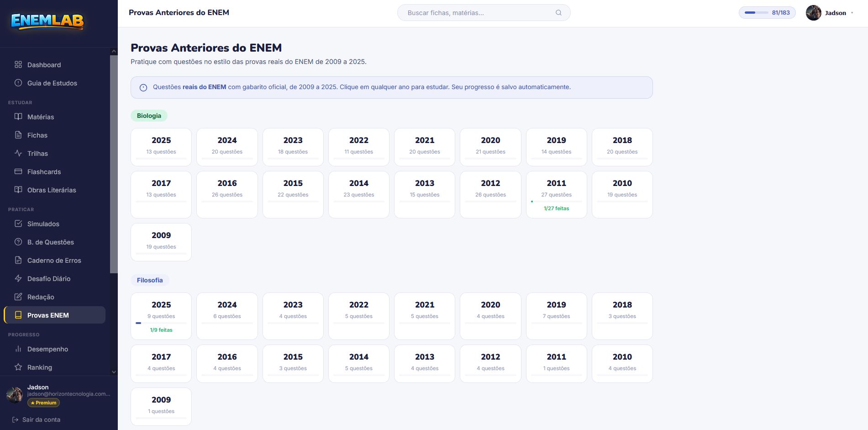Click the Simulados checkbox icon
The height and width of the screenshot is (430, 868).
[x=18, y=223]
